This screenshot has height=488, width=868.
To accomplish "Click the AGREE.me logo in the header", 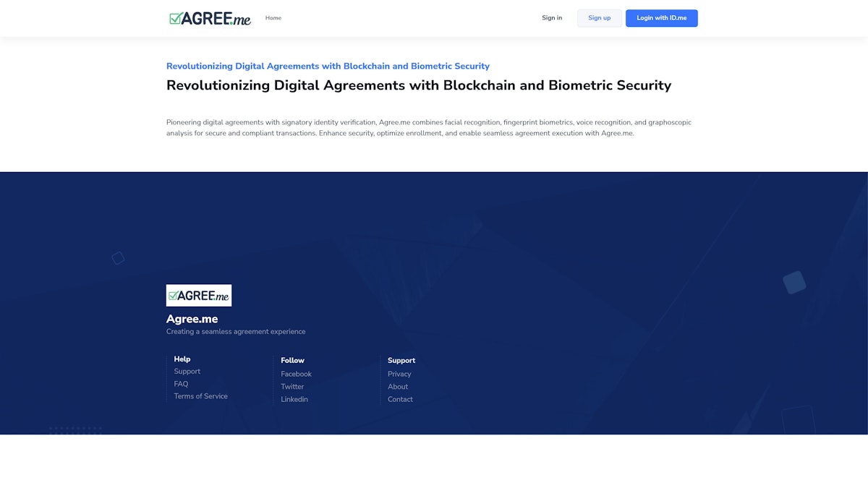I will 210,18.
